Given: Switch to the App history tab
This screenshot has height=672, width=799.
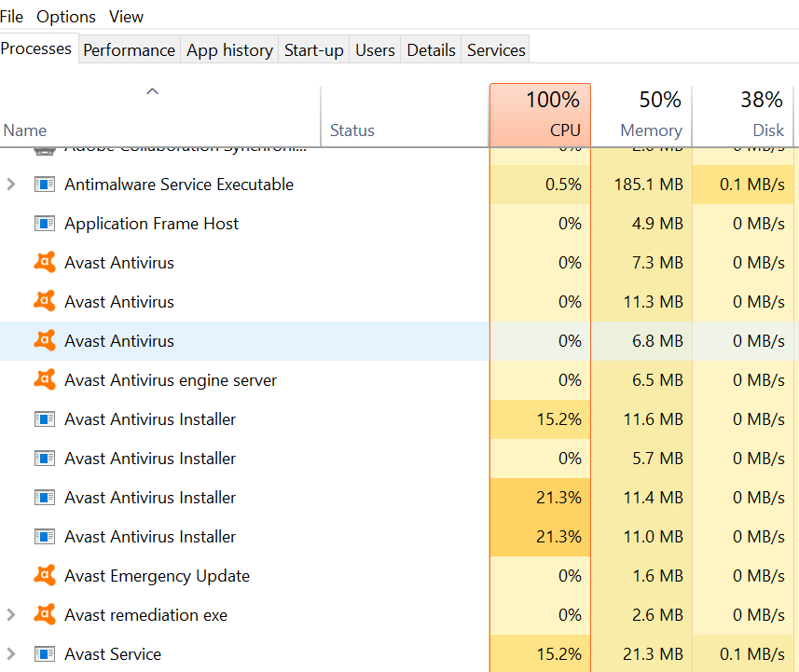Looking at the screenshot, I should (229, 50).
